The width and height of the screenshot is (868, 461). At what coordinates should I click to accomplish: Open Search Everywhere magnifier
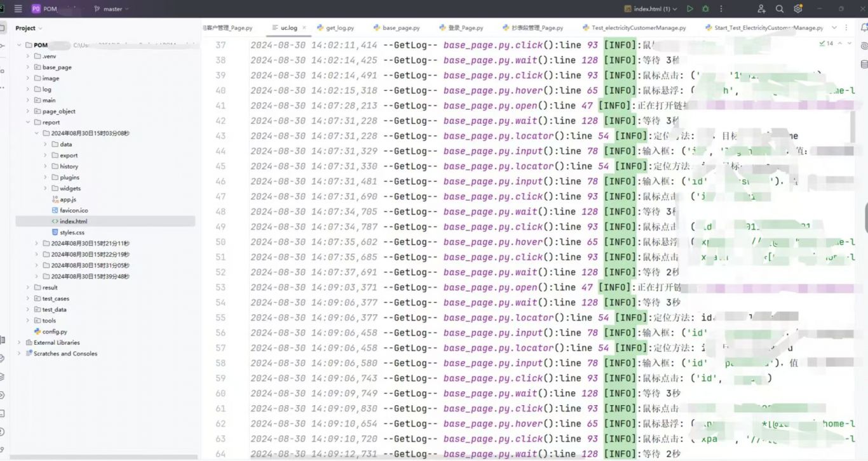[x=780, y=9]
